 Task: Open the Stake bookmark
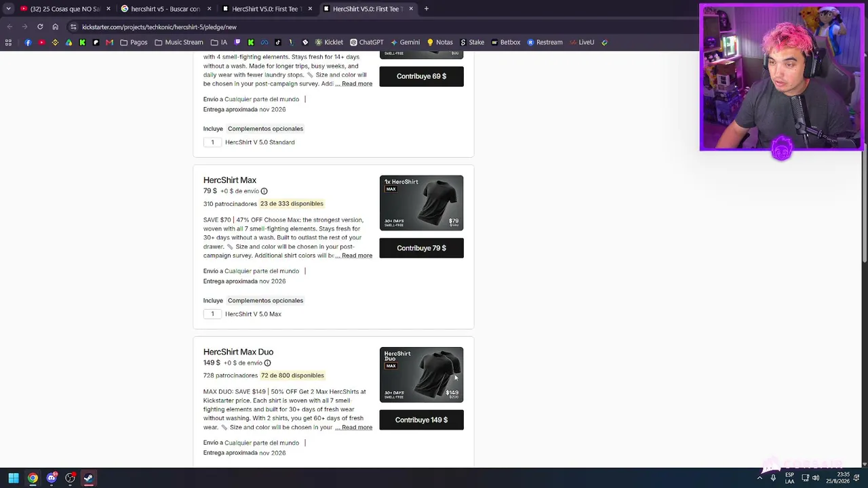(472, 42)
